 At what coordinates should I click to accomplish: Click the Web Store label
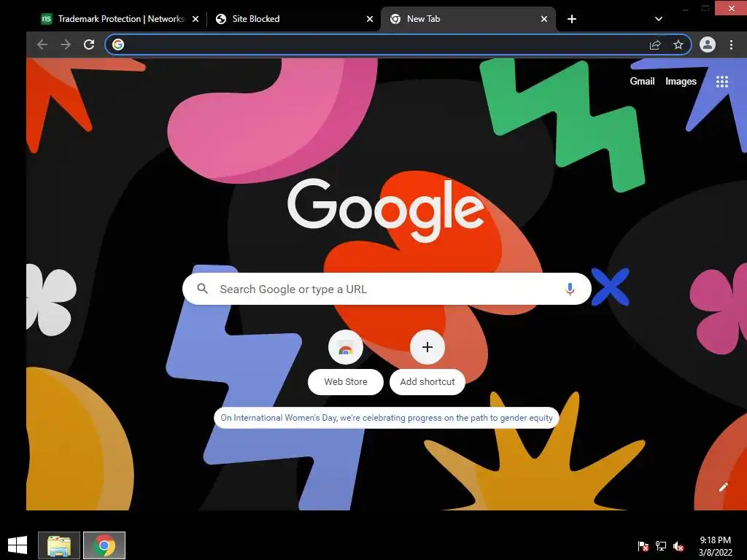[x=346, y=382]
